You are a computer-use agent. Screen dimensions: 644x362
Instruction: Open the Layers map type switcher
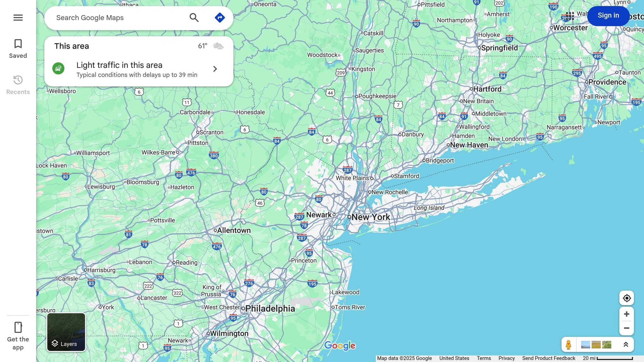(66, 332)
